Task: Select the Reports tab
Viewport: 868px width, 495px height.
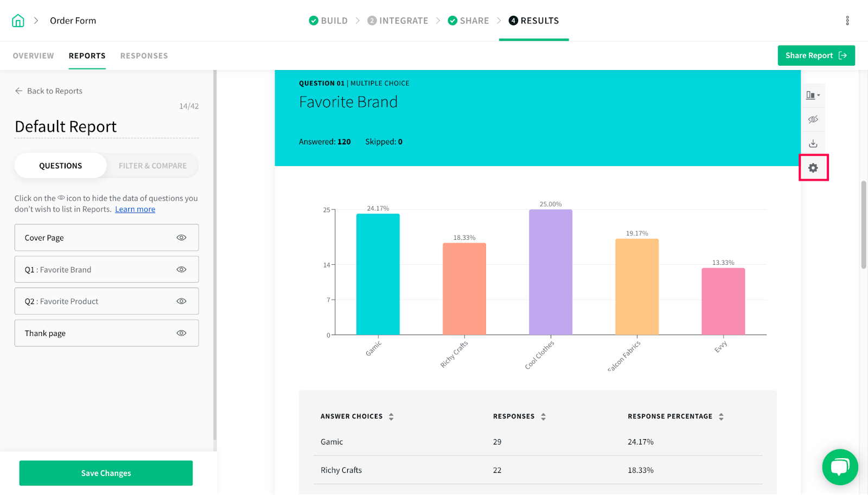Action: [x=87, y=56]
